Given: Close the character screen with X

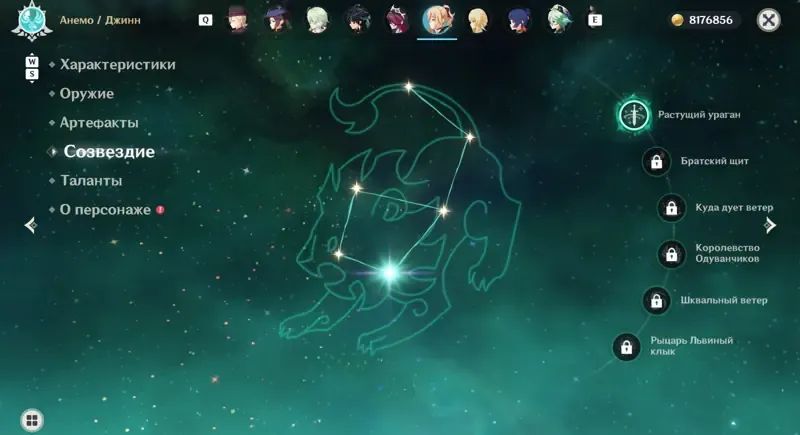Looking at the screenshot, I should click(768, 20).
